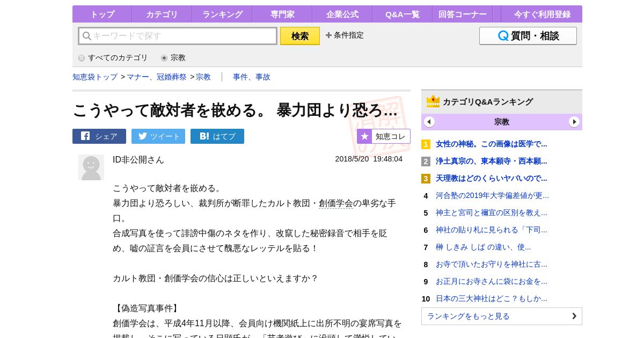The width and height of the screenshot is (644, 338).
Task: Click the 検索 search button
Action: click(x=300, y=36)
